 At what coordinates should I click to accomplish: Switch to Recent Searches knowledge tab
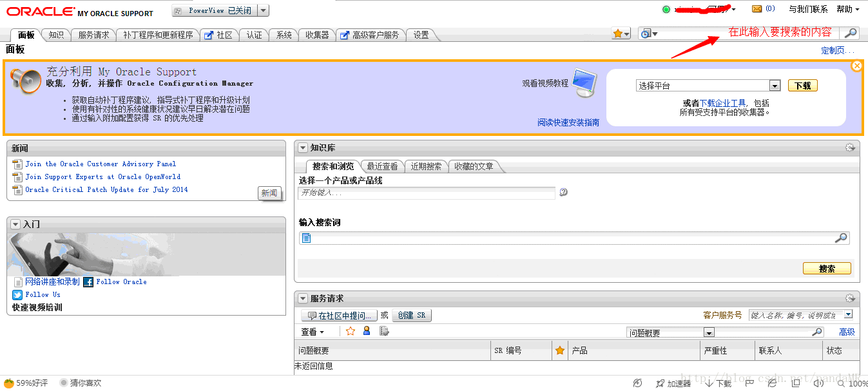pyautogui.click(x=427, y=166)
